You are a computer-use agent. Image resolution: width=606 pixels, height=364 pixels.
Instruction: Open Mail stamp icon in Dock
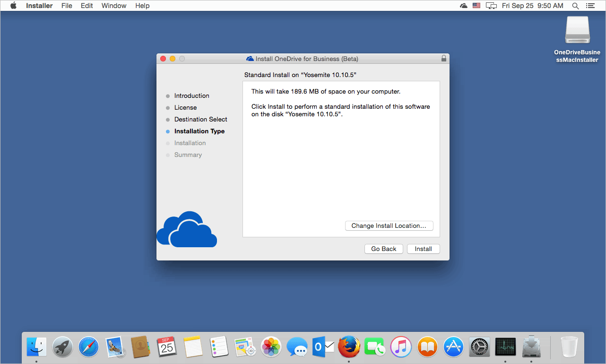point(114,347)
